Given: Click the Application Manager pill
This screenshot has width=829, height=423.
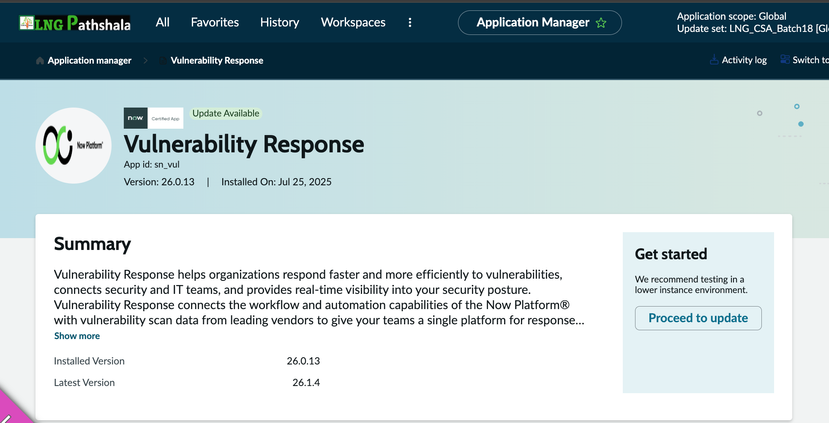Looking at the screenshot, I should coord(540,22).
